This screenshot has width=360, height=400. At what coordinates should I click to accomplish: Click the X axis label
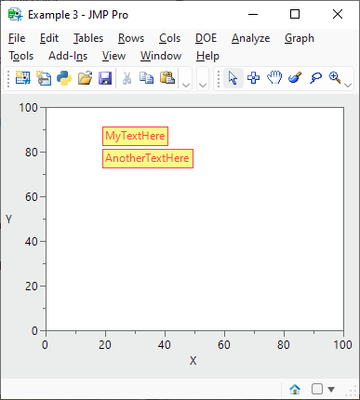(x=193, y=360)
